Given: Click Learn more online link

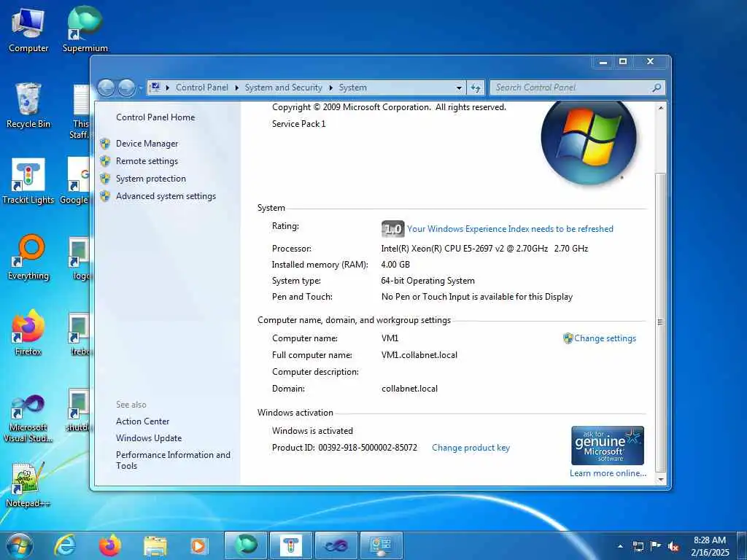Looking at the screenshot, I should click(608, 473).
